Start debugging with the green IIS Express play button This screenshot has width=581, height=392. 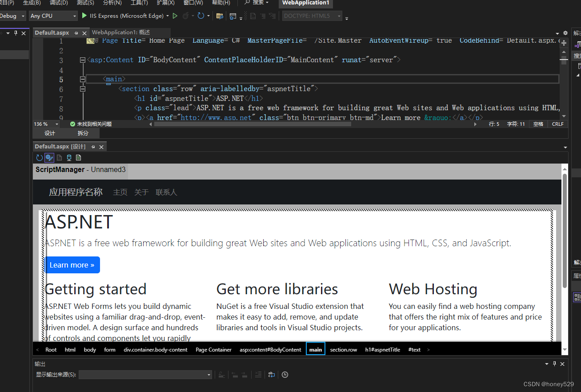tap(84, 16)
